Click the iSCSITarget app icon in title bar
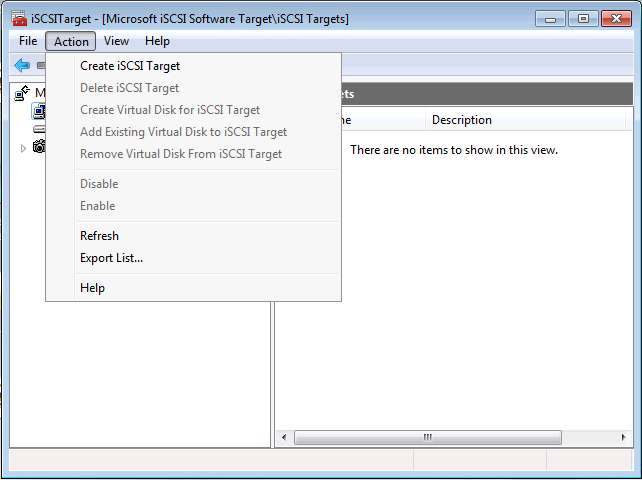The image size is (642, 480). coord(19,19)
